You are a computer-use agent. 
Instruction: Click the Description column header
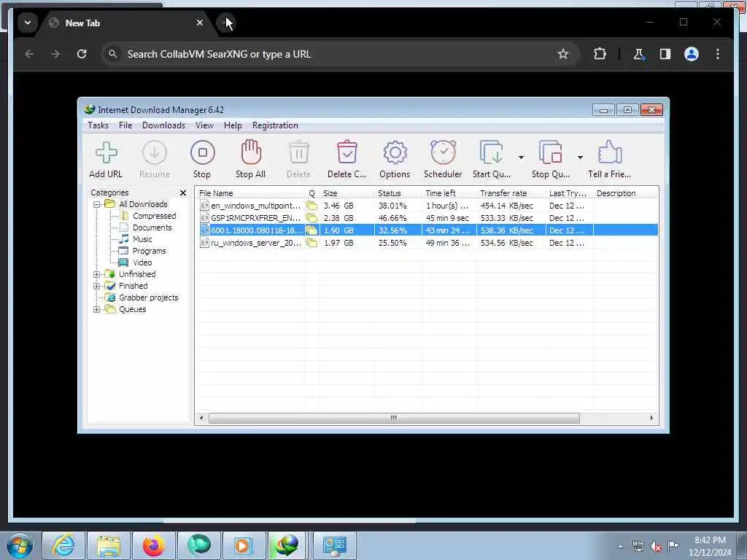[625, 193]
